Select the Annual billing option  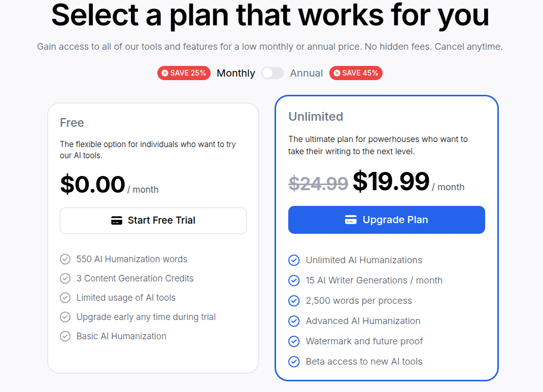[306, 73]
